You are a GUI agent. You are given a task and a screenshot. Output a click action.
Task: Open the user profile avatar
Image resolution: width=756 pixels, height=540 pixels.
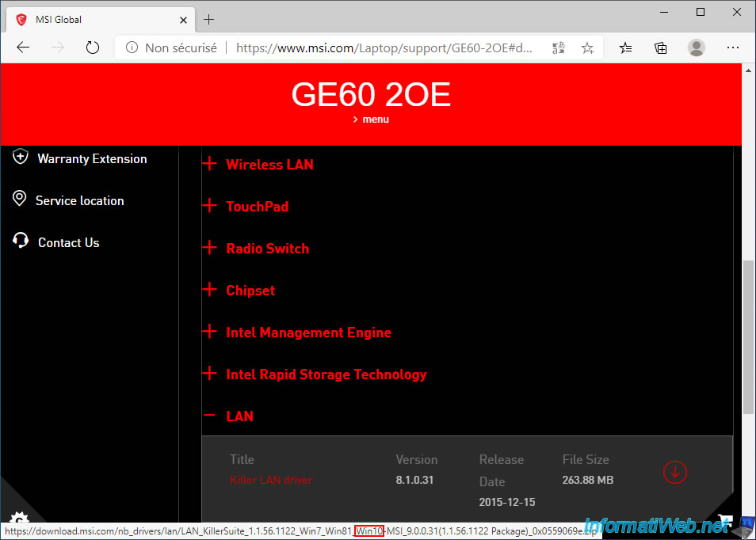pyautogui.click(x=697, y=48)
